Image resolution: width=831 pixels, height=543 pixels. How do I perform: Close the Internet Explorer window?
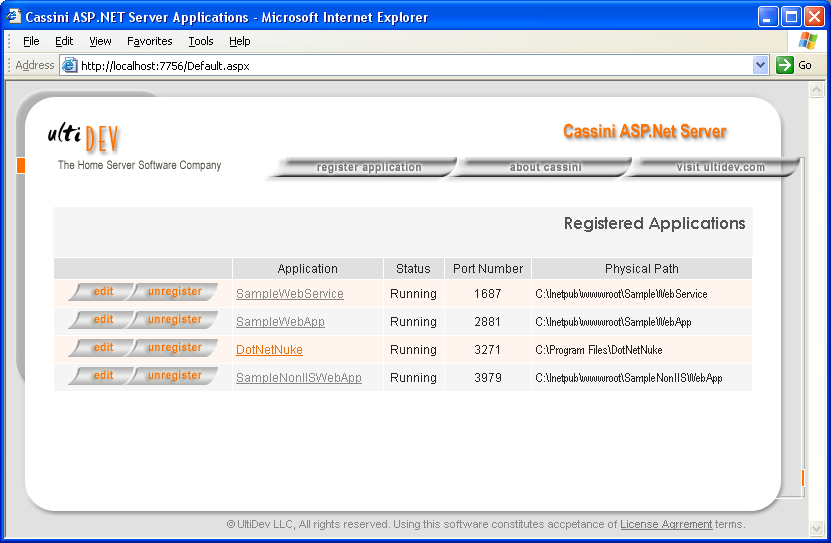point(815,17)
